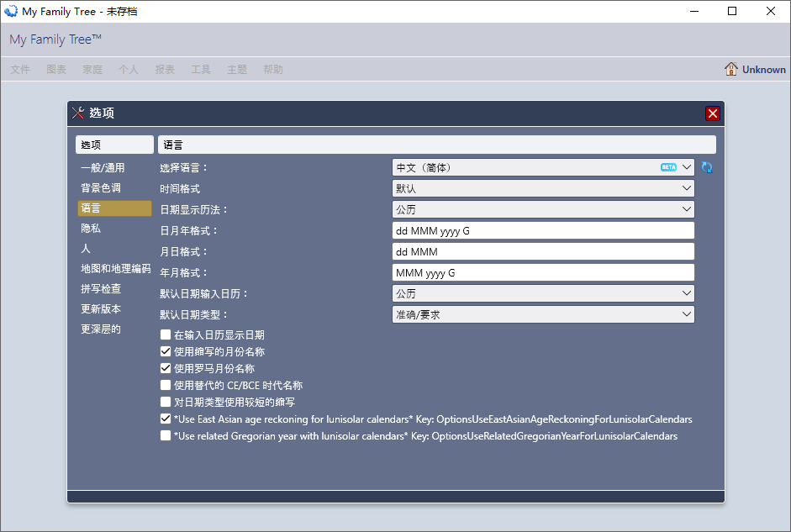Close the 选项 dialog with red X
This screenshot has width=791, height=532.
point(712,113)
